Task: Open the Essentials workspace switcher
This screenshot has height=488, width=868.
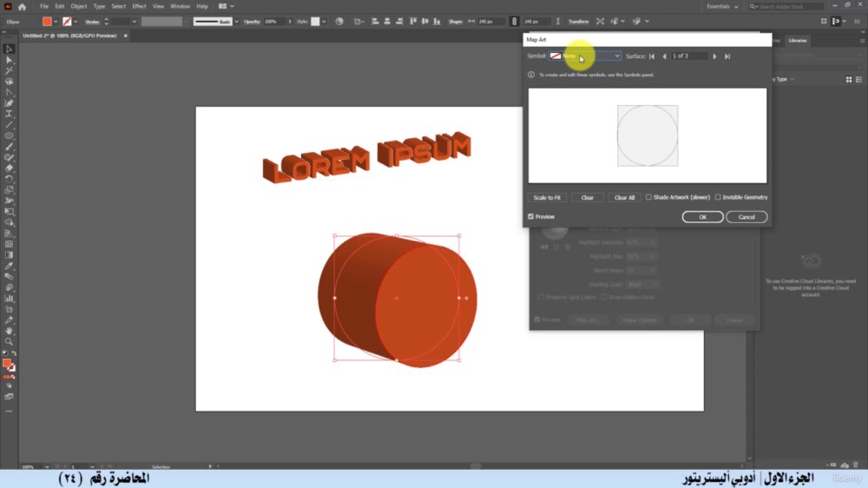Action: (722, 7)
